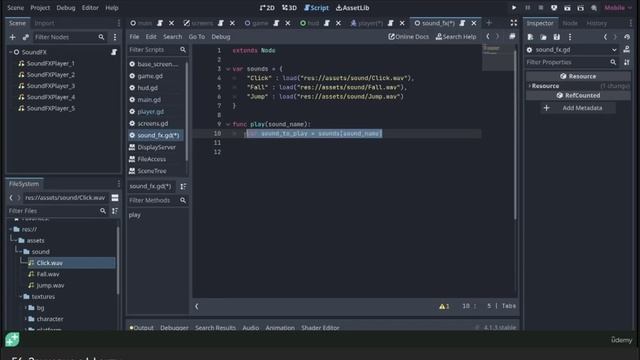Open FileSystem file sort options

click(x=115, y=211)
